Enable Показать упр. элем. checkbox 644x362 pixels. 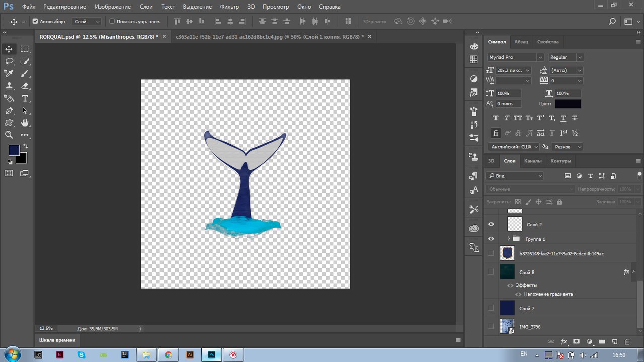tap(112, 22)
